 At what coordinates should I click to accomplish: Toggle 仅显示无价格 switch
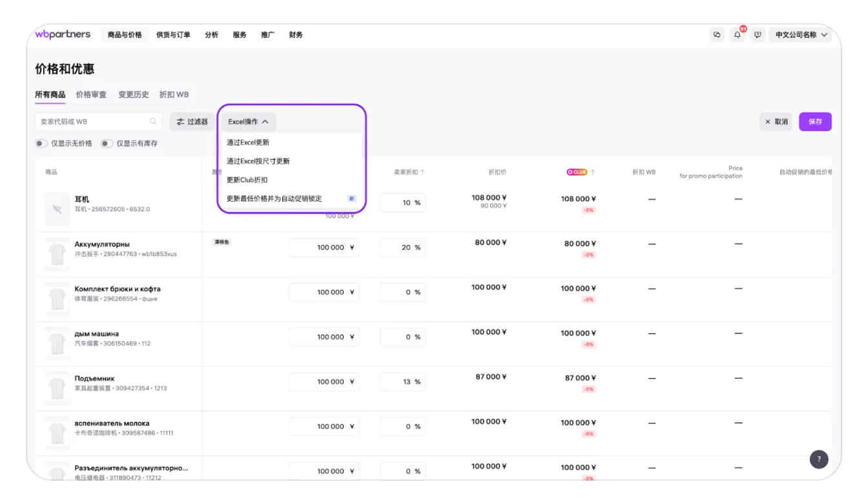pyautogui.click(x=41, y=143)
